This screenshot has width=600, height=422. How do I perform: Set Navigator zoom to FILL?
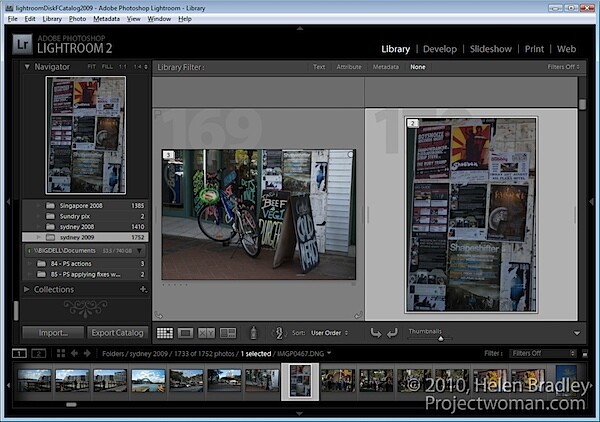click(x=107, y=67)
